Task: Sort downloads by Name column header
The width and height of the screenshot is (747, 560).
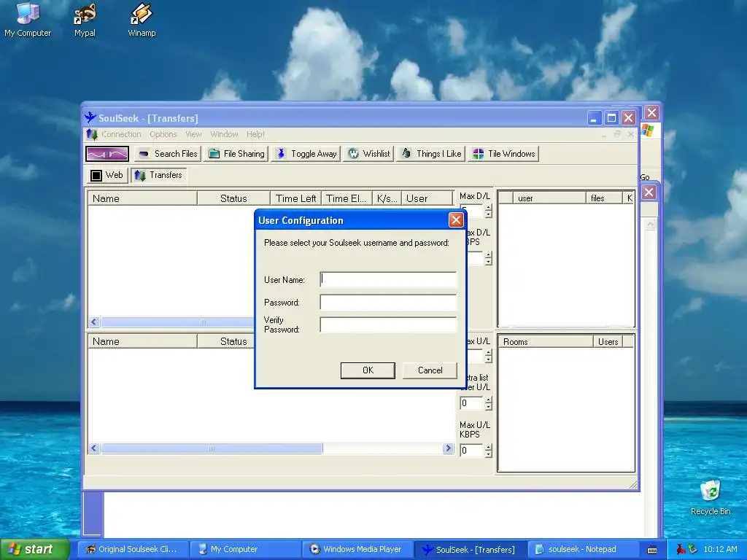Action: tap(142, 198)
